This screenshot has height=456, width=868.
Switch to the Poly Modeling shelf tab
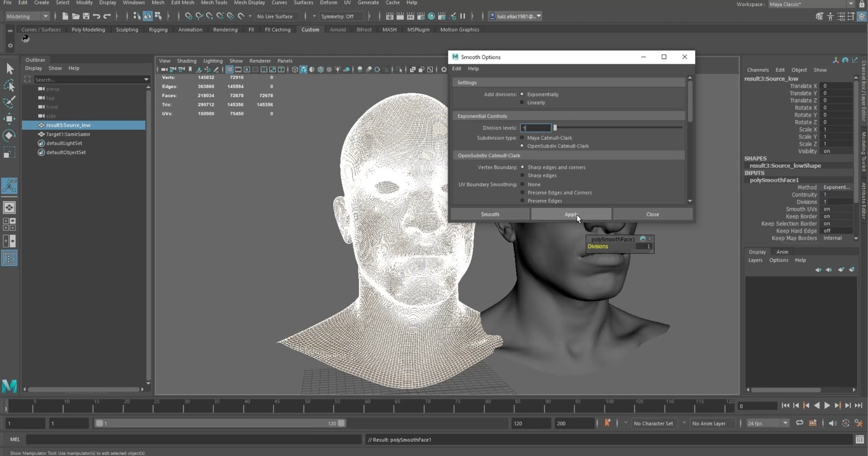88,30
